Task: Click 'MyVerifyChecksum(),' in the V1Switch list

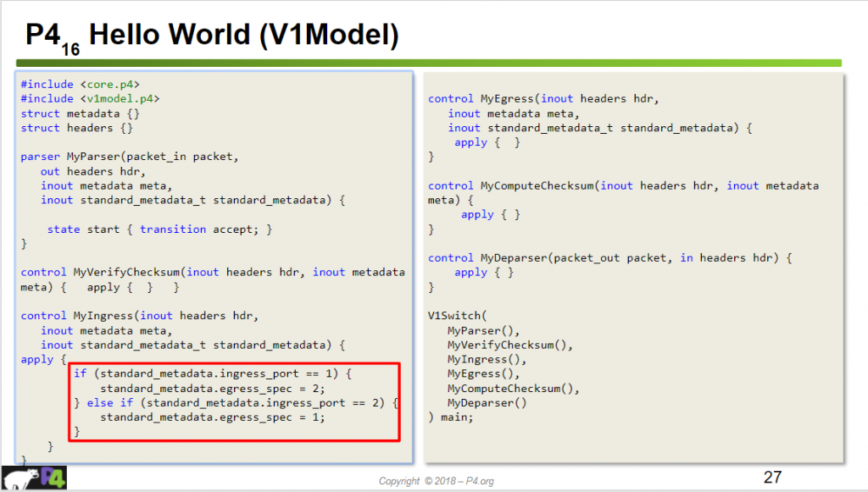Action: pos(509,345)
